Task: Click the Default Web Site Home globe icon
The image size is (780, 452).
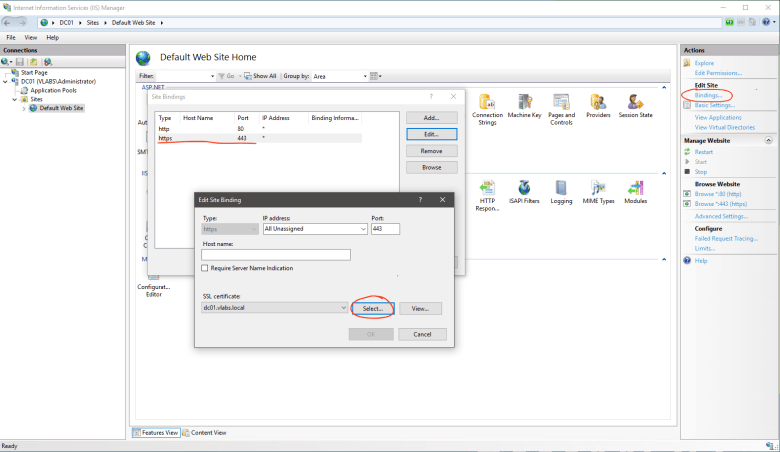Action: [x=143, y=58]
